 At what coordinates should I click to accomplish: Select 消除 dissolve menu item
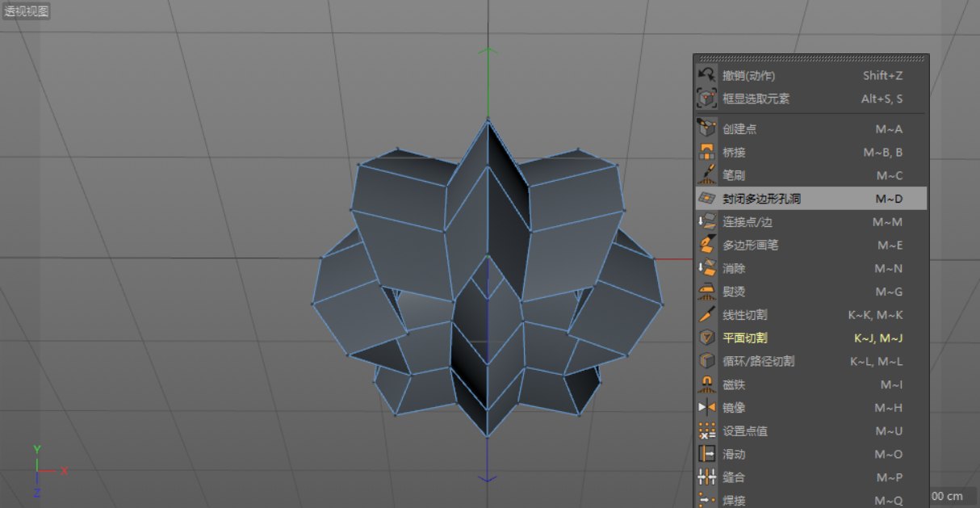(734, 268)
